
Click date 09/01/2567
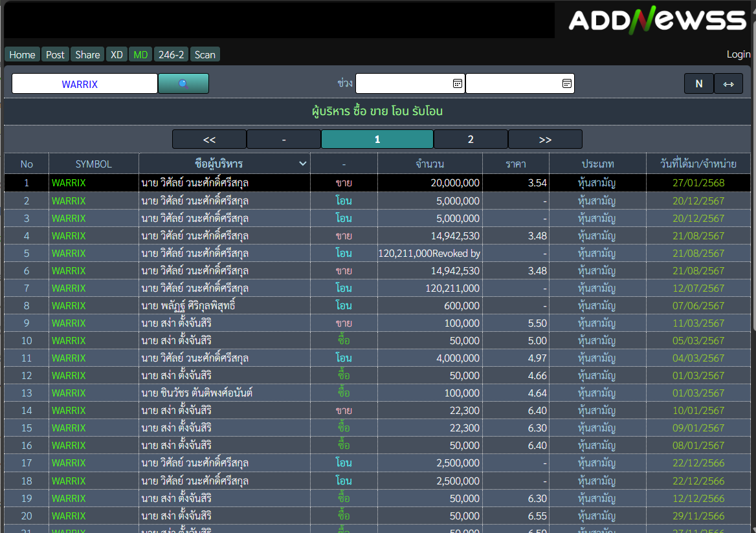coord(698,428)
